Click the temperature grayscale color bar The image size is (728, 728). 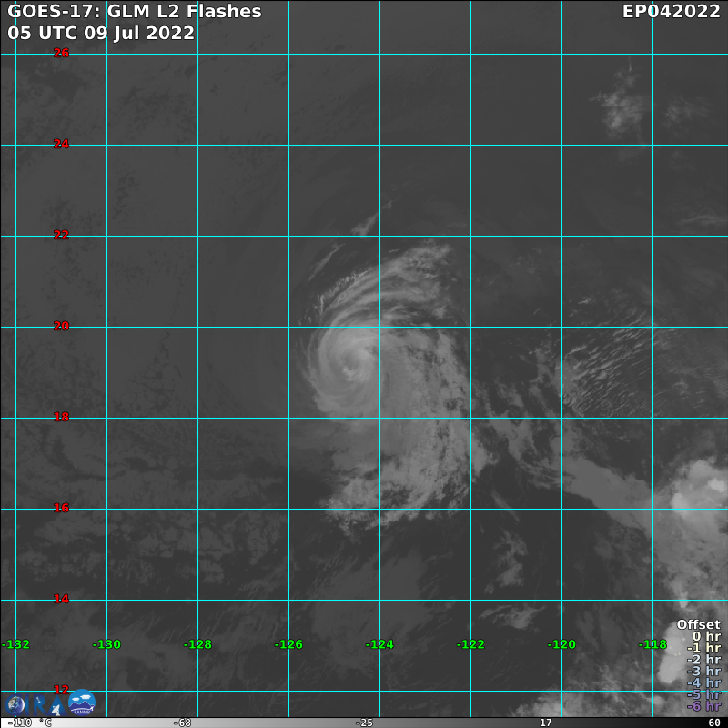pyautogui.click(x=364, y=723)
